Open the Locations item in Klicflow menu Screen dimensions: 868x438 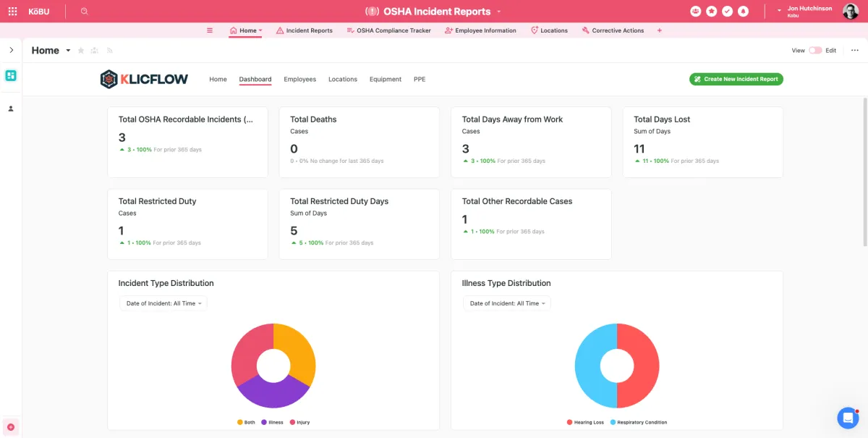pos(343,79)
